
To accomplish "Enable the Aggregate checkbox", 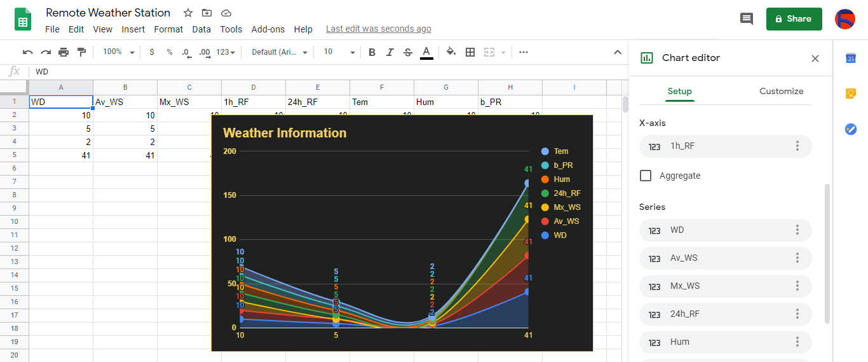I will (646, 176).
